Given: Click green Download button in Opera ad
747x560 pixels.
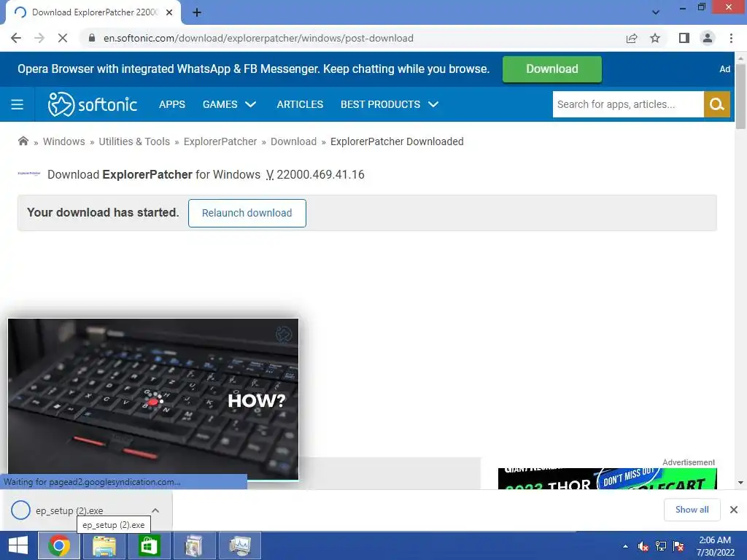Looking at the screenshot, I should 551,69.
